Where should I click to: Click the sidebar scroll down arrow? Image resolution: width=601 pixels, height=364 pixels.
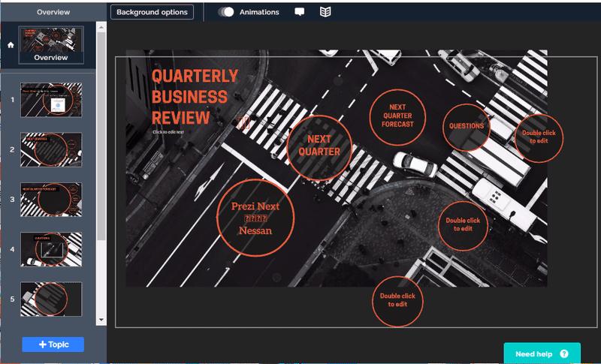(101, 320)
